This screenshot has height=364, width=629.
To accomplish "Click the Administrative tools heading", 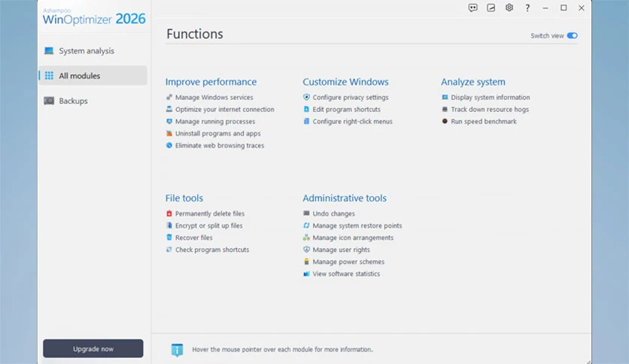I will click(x=345, y=198).
